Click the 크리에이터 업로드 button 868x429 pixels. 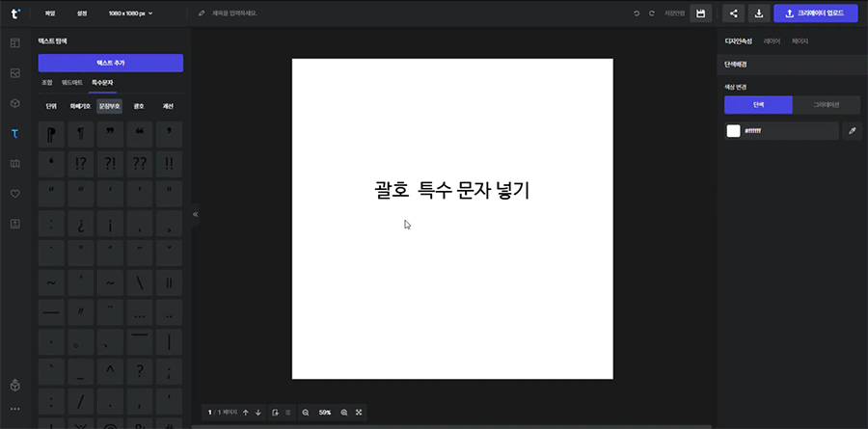815,13
